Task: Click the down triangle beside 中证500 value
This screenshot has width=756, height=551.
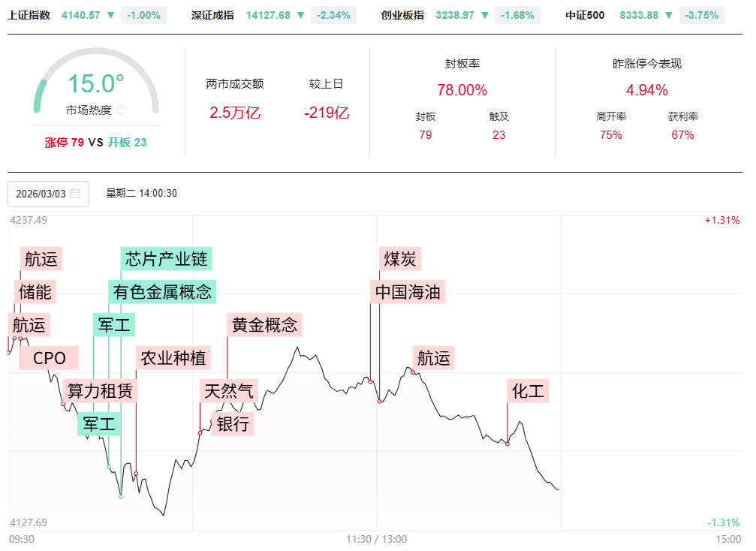Action: 670,15
